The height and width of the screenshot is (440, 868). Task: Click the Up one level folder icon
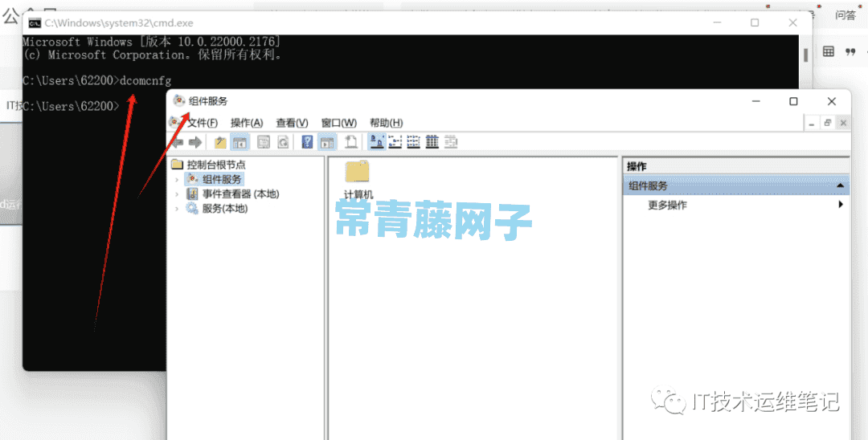pos(220,142)
